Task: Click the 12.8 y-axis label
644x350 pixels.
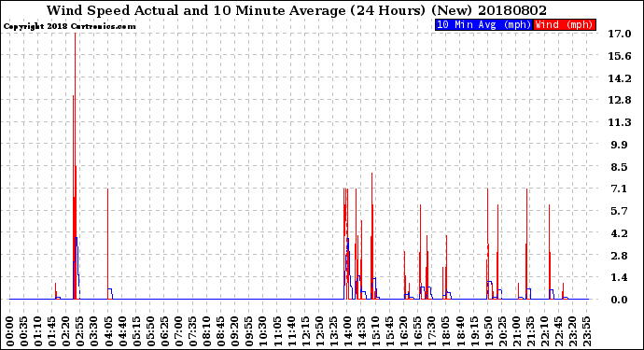Action: (620, 100)
